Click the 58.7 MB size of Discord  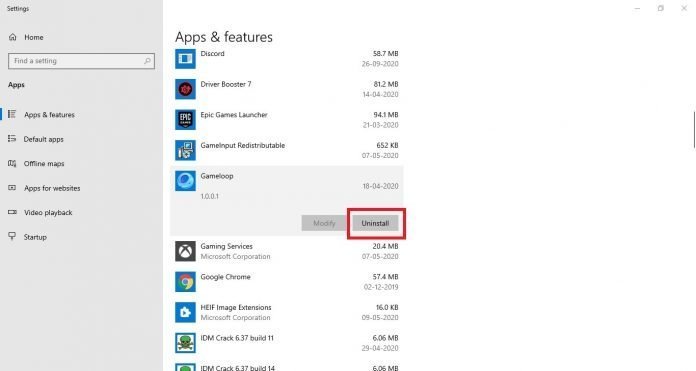(385, 53)
